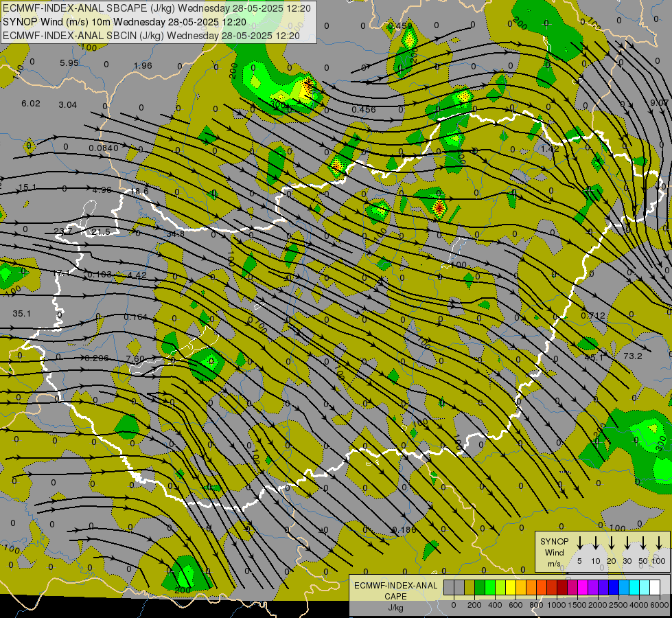Pick the bright magenta CAPE swatch after 1500
The width and height of the screenshot is (672, 618).
583,587
